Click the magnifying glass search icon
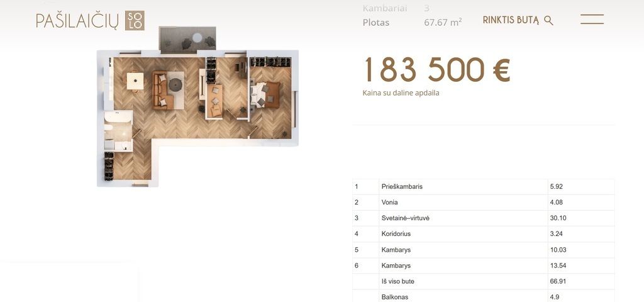The height and width of the screenshot is (302, 644). [x=548, y=20]
